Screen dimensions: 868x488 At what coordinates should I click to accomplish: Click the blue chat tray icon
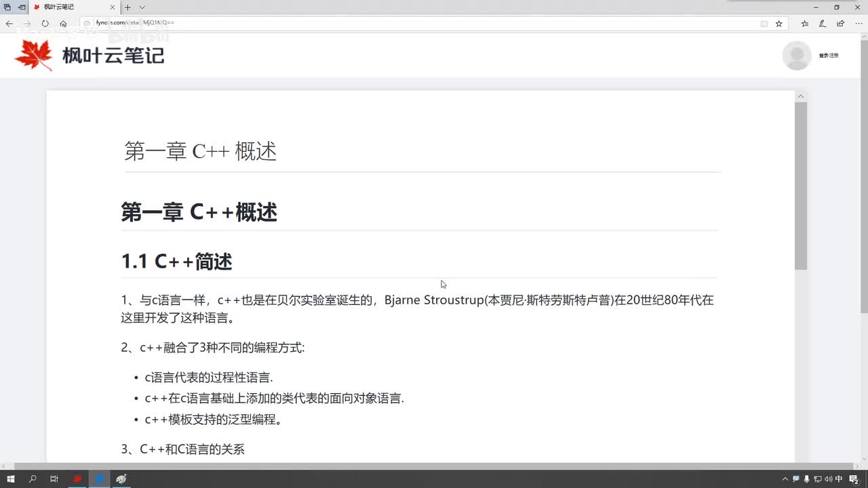tap(796, 479)
